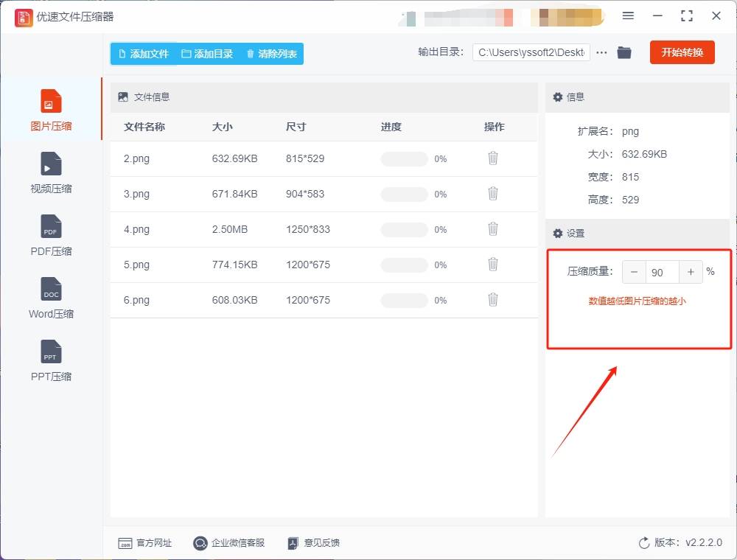Open 企业微信客服 customer service
Image resolution: width=737 pixels, height=560 pixels.
[229, 543]
